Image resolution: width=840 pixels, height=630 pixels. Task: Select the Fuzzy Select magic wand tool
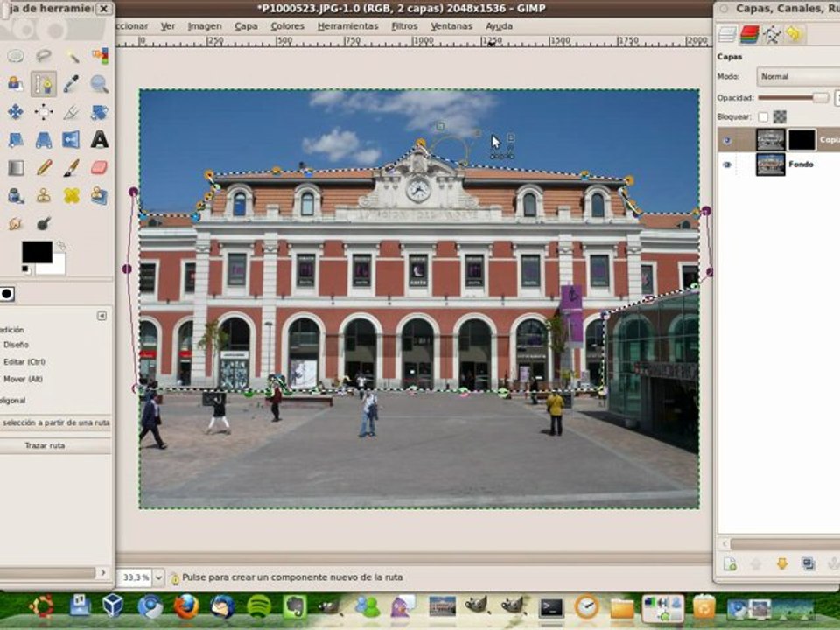pos(71,56)
